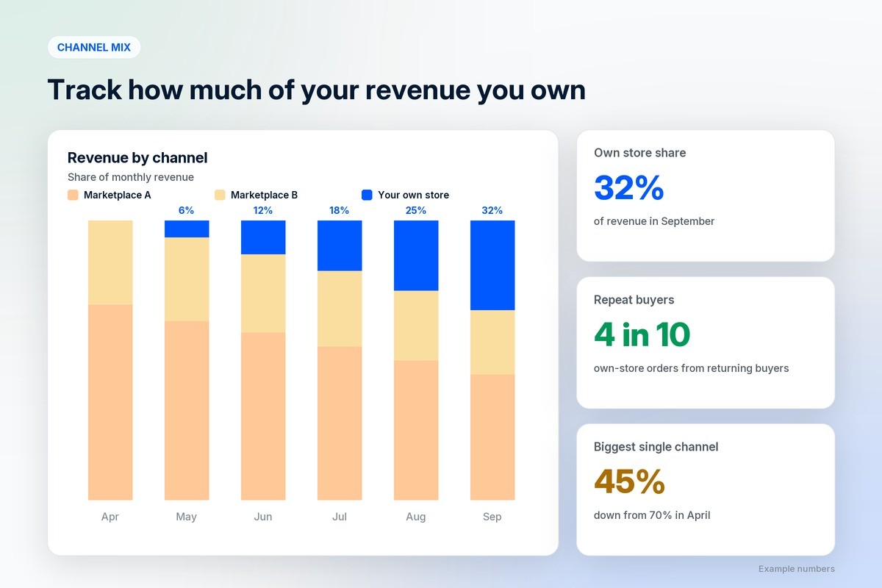Viewport: 882px width, 588px height.
Task: Click the blue own-store segment of Sep bar
Action: click(492, 265)
